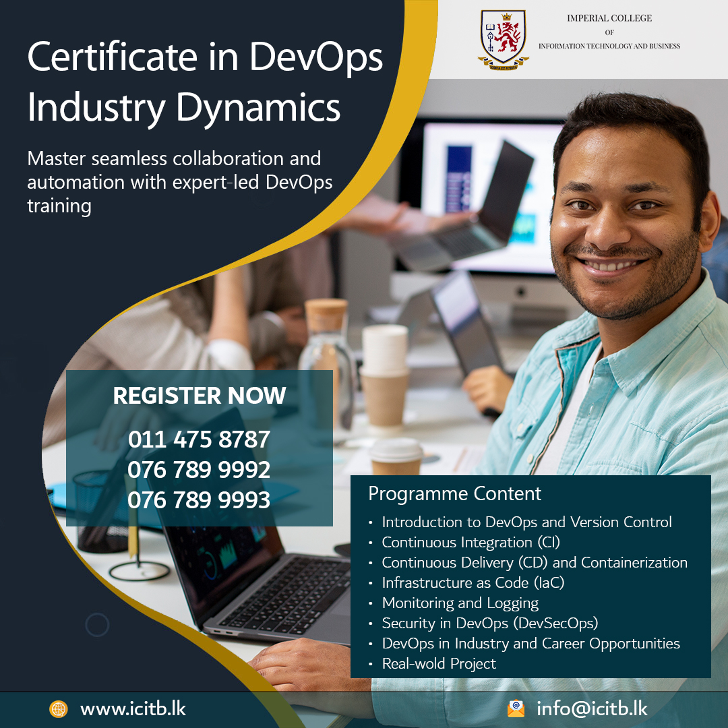Click the 'IMPERIAL COLLEGE' name text
Screen dimensions: 728x728
click(609, 18)
